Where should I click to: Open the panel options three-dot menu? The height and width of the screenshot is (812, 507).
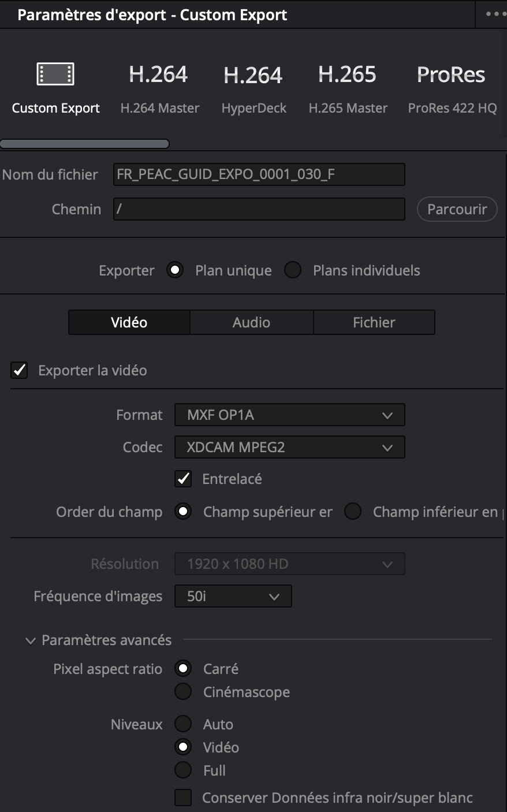tap(494, 14)
